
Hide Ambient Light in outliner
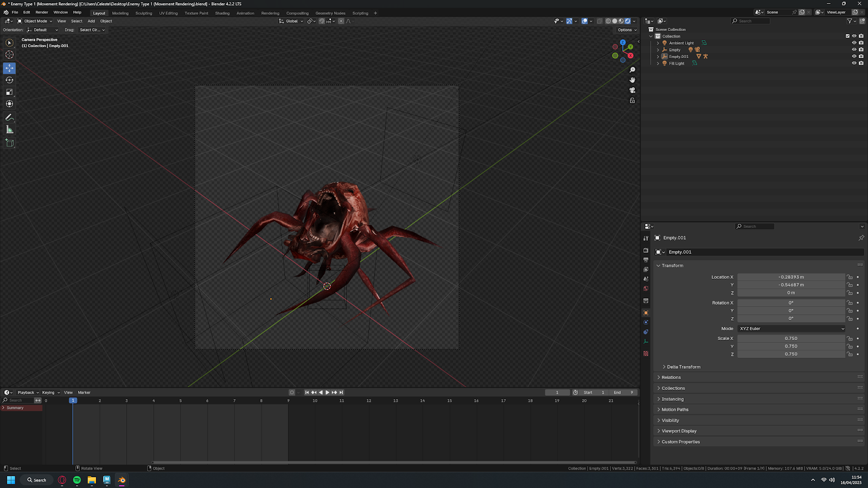click(x=854, y=43)
